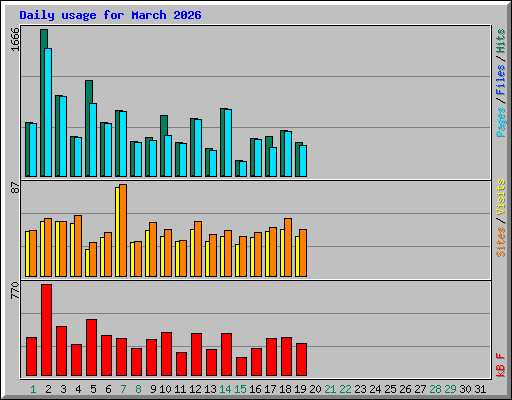Click the day 30 axis label
This screenshot has width=512, height=400.
[x=465, y=389]
